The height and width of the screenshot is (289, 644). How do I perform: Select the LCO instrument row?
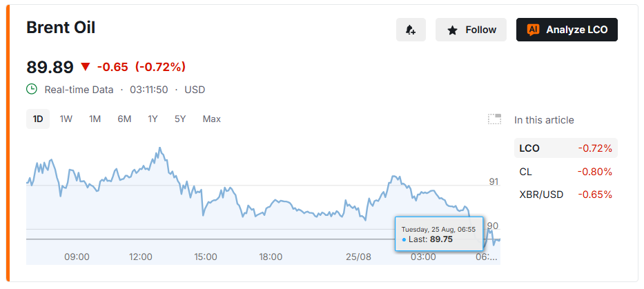click(x=565, y=148)
